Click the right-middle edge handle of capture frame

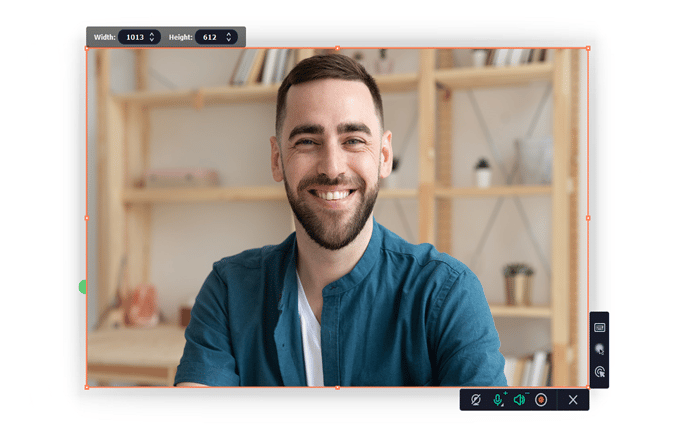coord(588,218)
